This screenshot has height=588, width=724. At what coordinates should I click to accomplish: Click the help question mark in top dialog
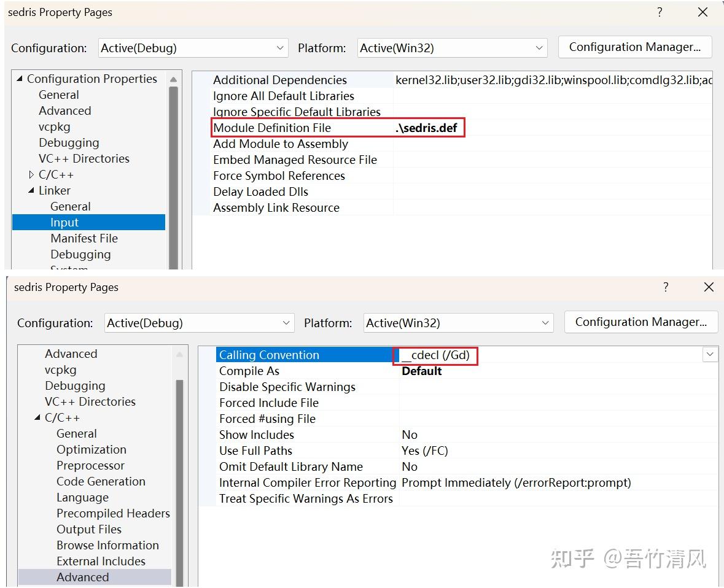pos(660,12)
